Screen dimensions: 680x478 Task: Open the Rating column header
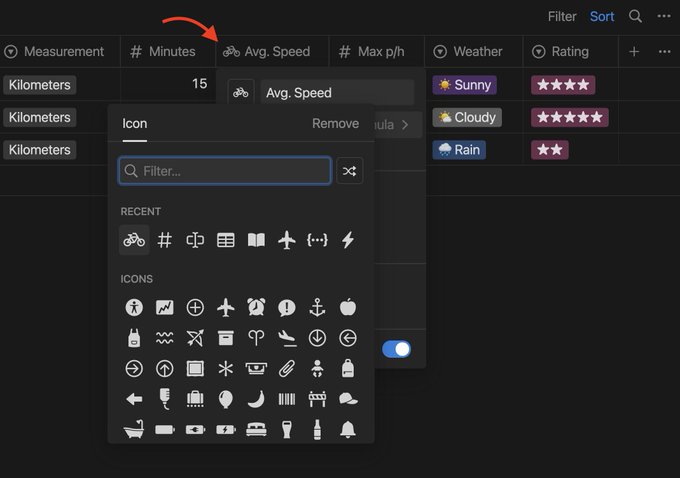[x=570, y=52]
